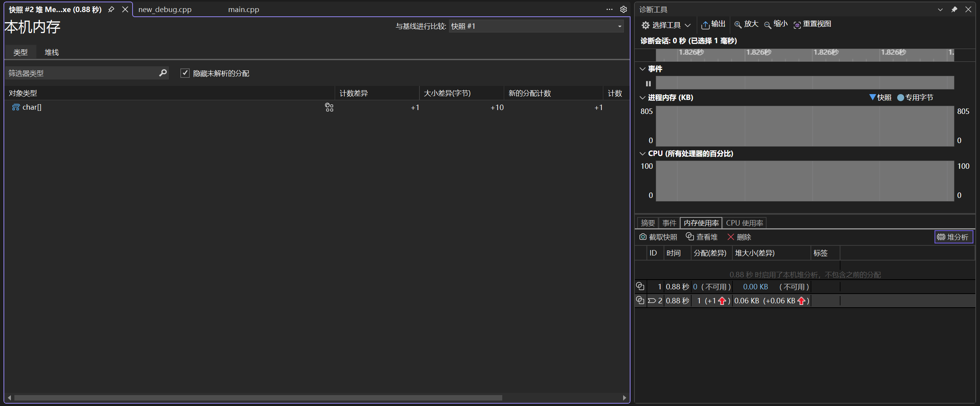This screenshot has width=980, height=406.
Task: Collapse the 进程内存 (KB) section
Action: coord(642,98)
